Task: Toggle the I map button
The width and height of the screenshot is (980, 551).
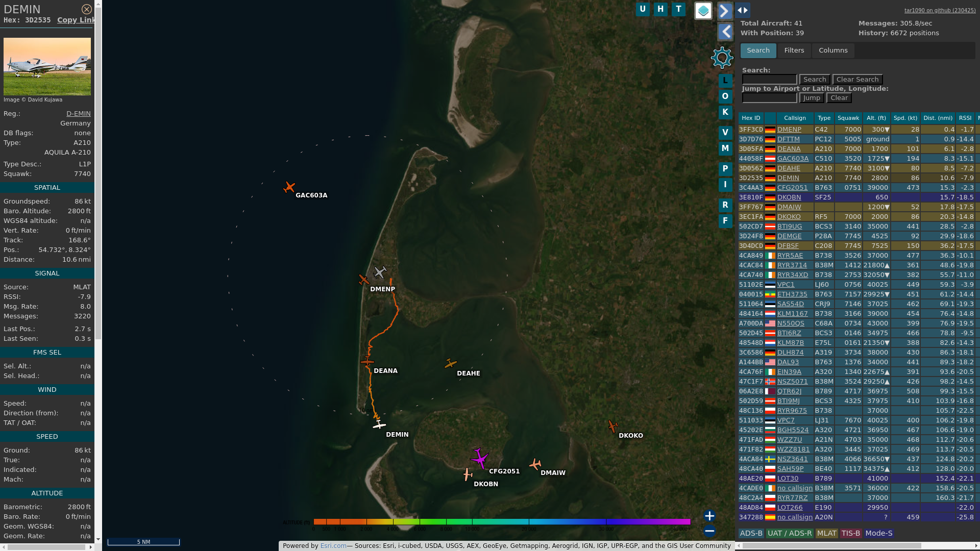Action: 725,185
